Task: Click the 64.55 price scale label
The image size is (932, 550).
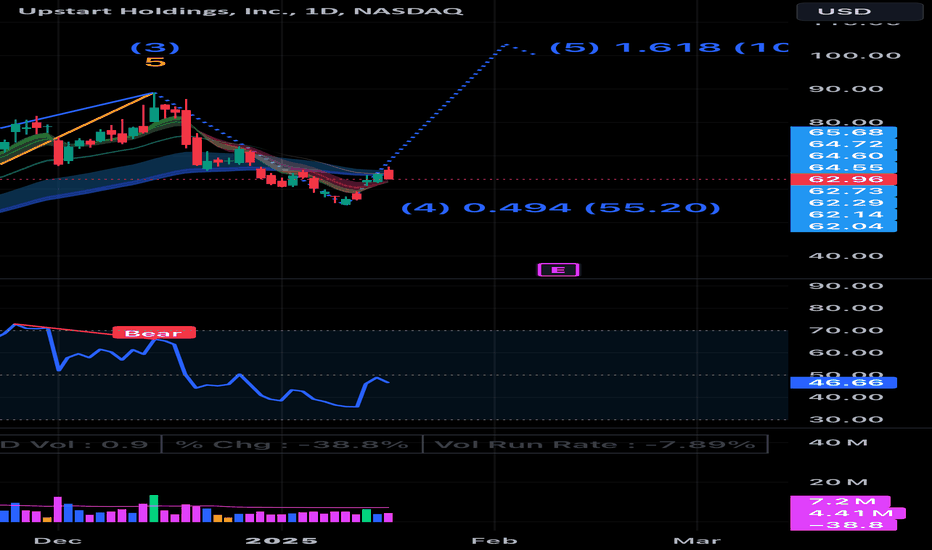Action: coord(843,168)
